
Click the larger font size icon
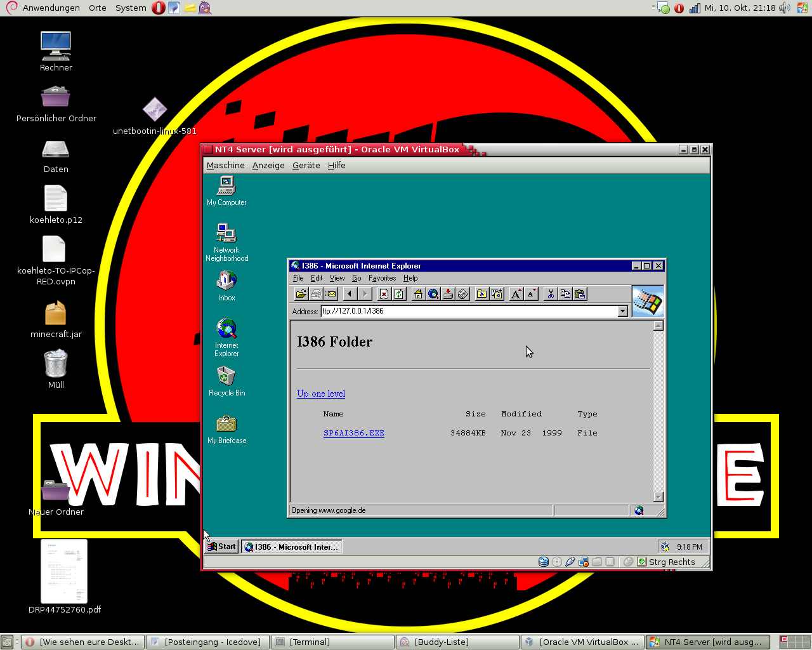pyautogui.click(x=516, y=294)
